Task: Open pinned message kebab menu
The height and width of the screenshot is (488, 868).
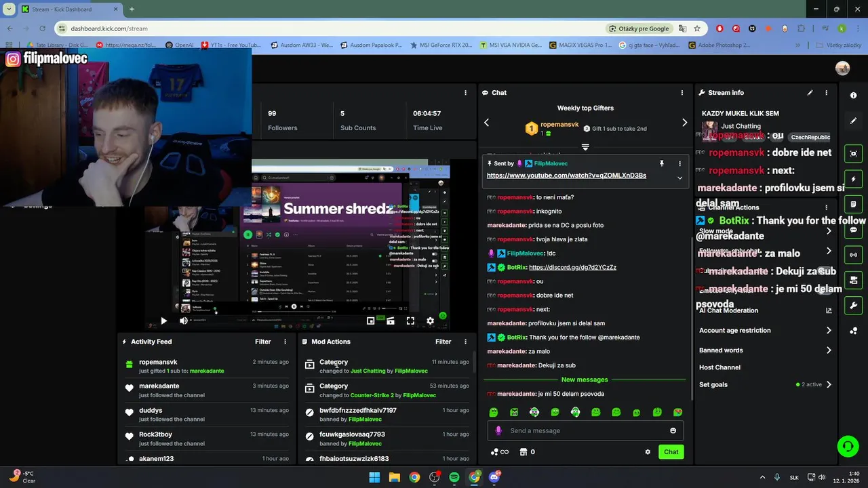Action: [679, 163]
